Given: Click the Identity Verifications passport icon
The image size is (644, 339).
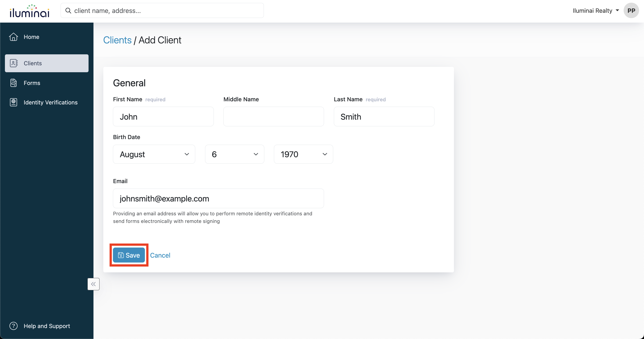Looking at the screenshot, I should tap(13, 102).
